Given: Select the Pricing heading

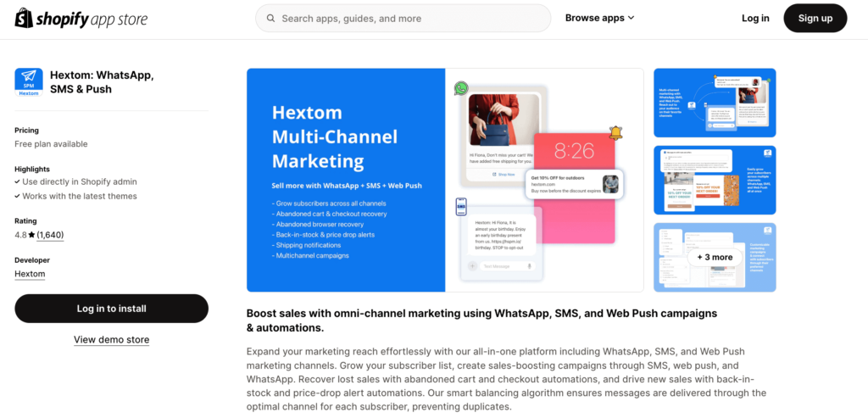Looking at the screenshot, I should pos(26,130).
